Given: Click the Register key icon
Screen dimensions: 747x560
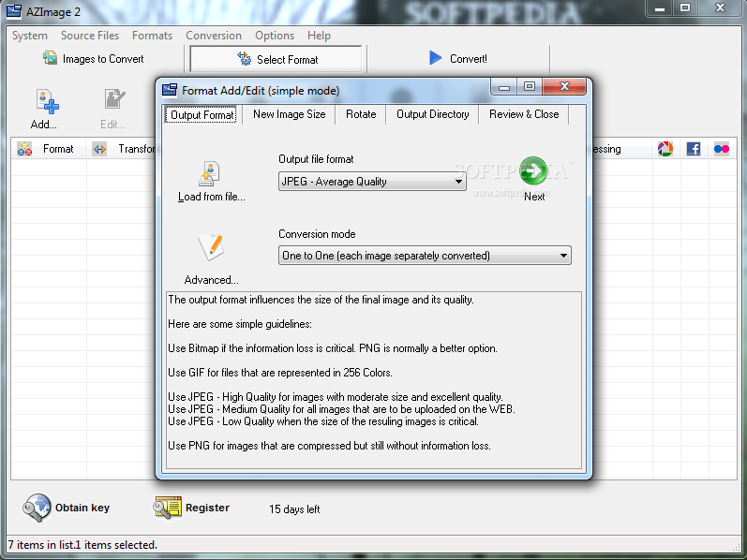Looking at the screenshot, I should coord(167,508).
